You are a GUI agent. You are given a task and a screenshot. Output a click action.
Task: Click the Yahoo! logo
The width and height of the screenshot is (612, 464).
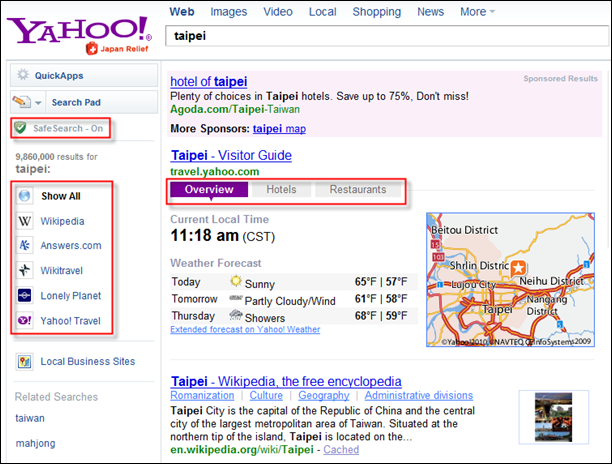tap(79, 30)
